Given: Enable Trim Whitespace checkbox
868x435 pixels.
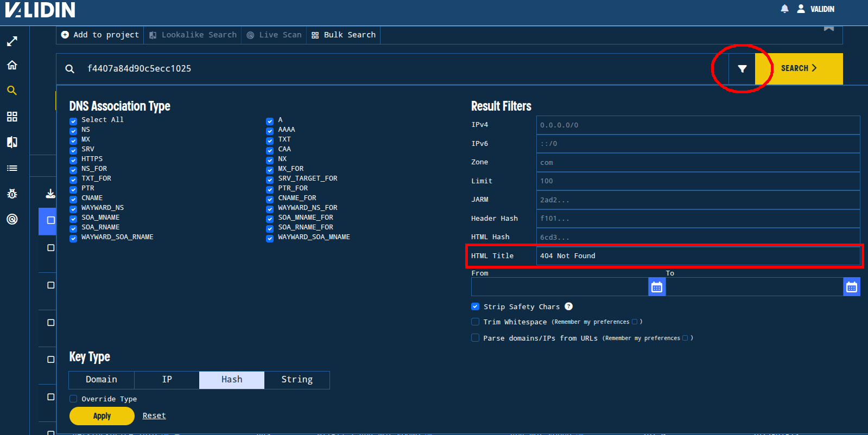Looking at the screenshot, I should pyautogui.click(x=476, y=322).
